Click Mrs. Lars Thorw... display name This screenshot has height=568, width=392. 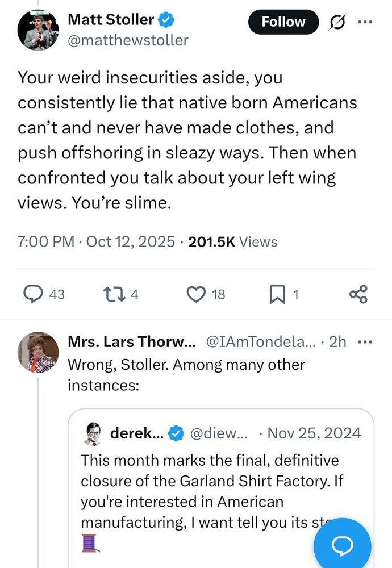click(131, 342)
